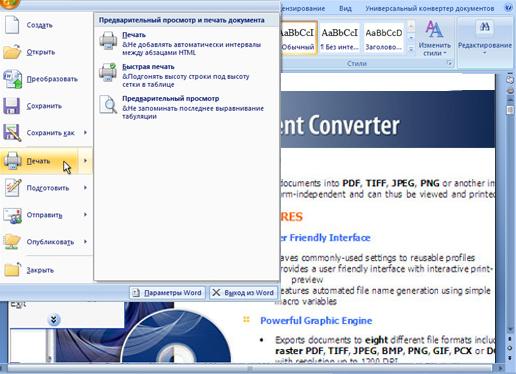This screenshot has width=516, height=374.
Task: Click the Предварительный просмотр magnifier icon
Action: click(108, 104)
